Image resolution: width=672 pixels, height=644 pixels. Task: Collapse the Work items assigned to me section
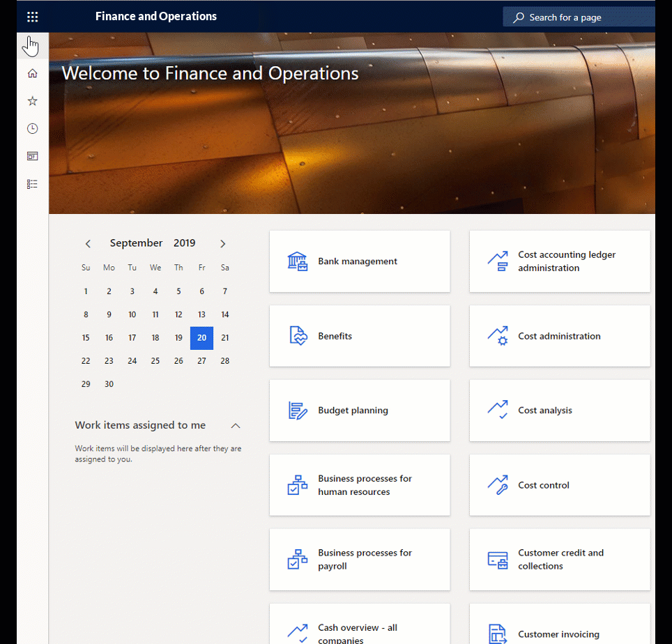click(x=235, y=426)
